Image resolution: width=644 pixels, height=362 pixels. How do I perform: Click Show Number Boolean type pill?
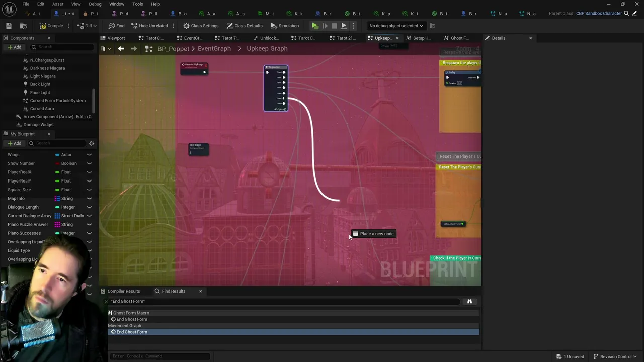click(x=57, y=163)
